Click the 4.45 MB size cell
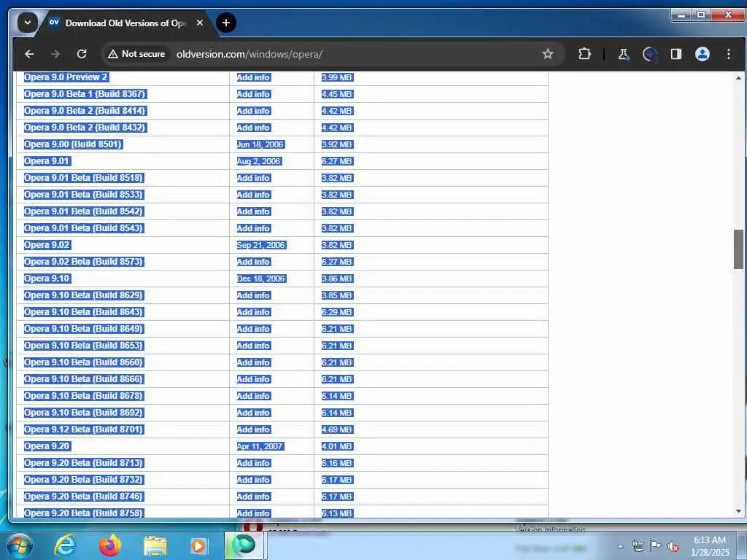 pyautogui.click(x=337, y=94)
